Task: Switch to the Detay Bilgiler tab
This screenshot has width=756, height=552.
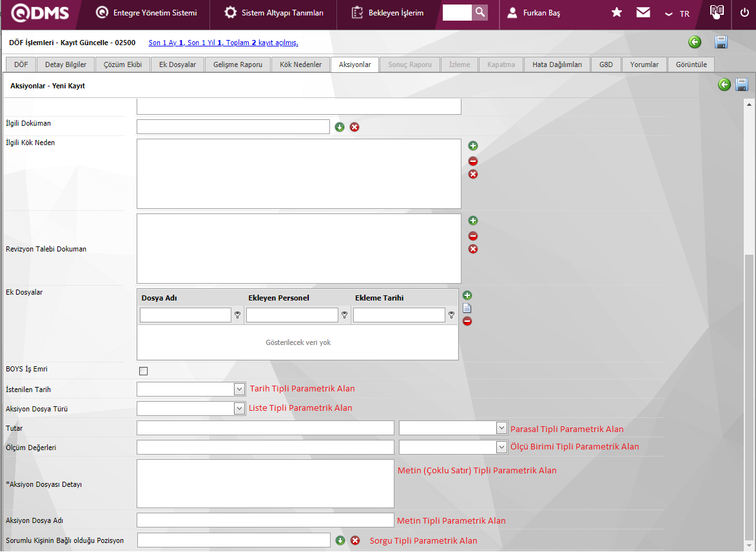Action: pos(66,64)
